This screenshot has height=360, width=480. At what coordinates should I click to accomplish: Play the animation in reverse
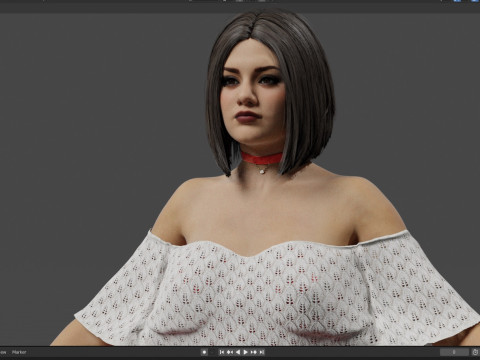pyautogui.click(x=238, y=352)
